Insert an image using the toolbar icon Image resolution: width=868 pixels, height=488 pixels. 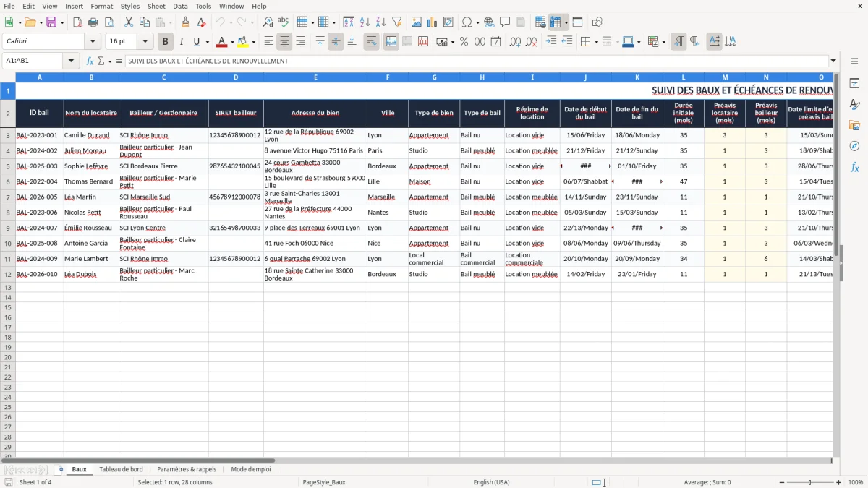[x=416, y=22]
